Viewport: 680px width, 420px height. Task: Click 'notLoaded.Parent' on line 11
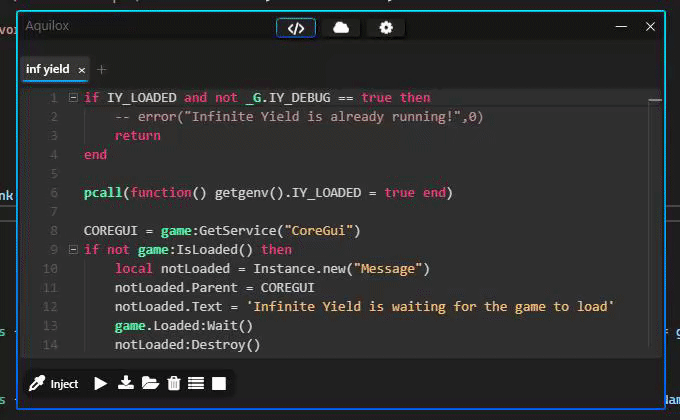tap(176, 288)
